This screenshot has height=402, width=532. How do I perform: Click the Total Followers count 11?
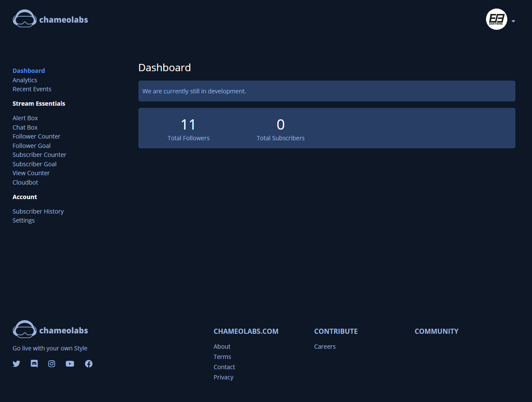(188, 124)
